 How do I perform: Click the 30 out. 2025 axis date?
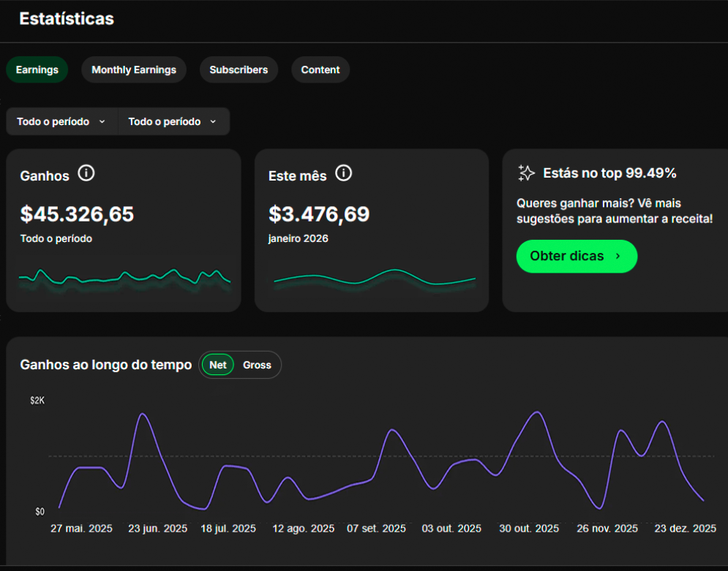coord(528,529)
